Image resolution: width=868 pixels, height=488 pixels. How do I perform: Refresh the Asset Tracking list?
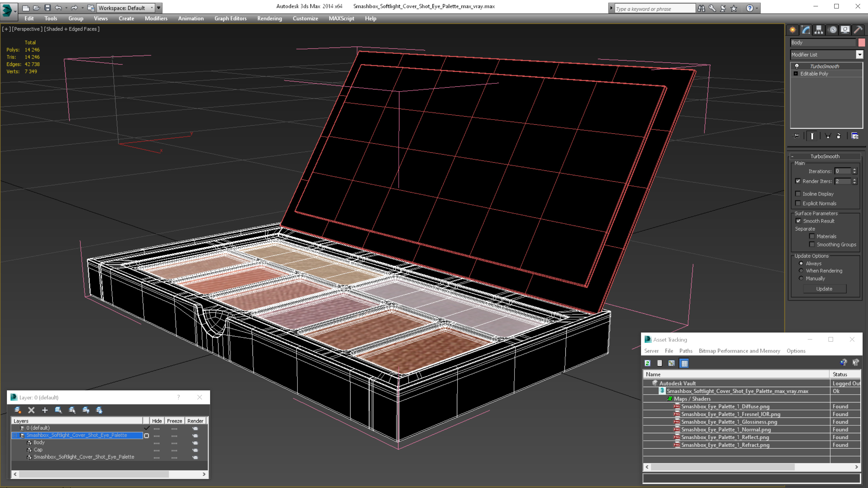(x=647, y=363)
